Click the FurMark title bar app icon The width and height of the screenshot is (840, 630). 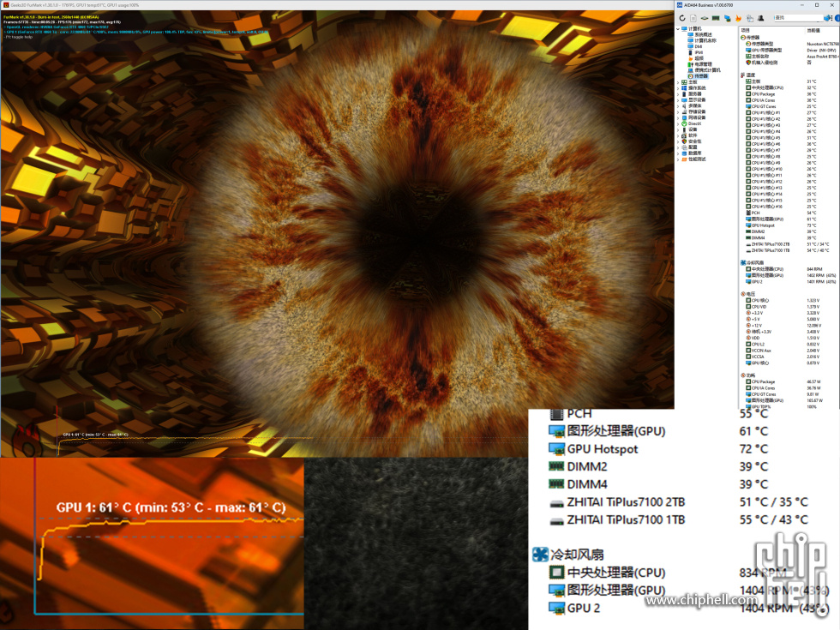point(6,5)
